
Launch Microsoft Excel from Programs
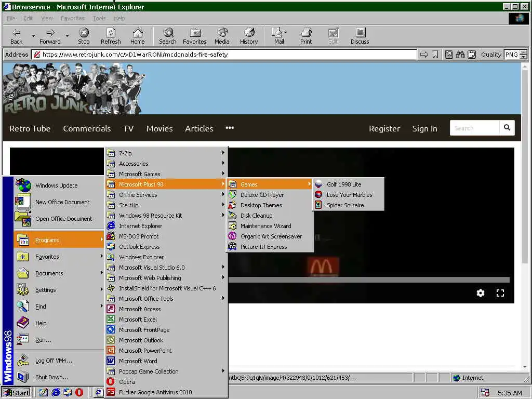[x=166, y=320]
